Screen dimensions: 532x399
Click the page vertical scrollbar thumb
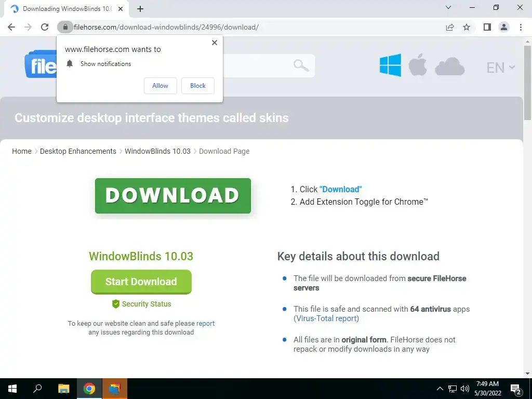tap(527, 83)
